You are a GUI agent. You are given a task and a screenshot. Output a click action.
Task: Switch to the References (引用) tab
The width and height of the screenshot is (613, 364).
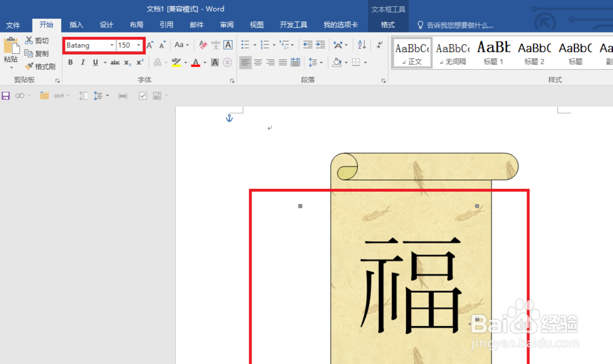pos(167,25)
